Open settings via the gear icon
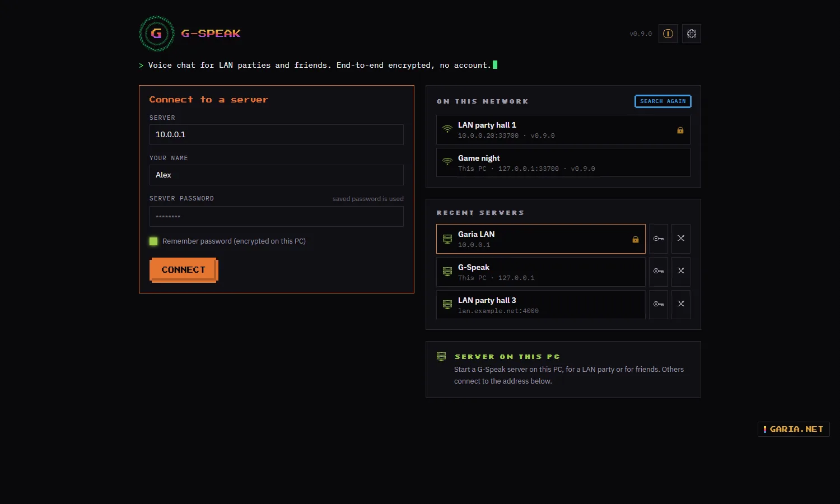The image size is (840, 504). 692,34
